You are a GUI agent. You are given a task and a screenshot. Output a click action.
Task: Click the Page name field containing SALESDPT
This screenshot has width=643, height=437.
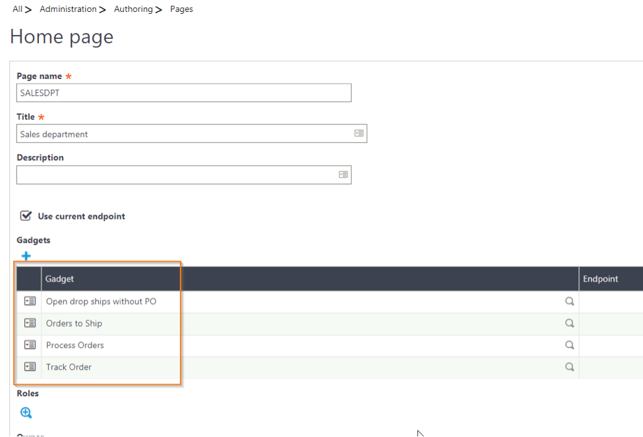point(184,93)
